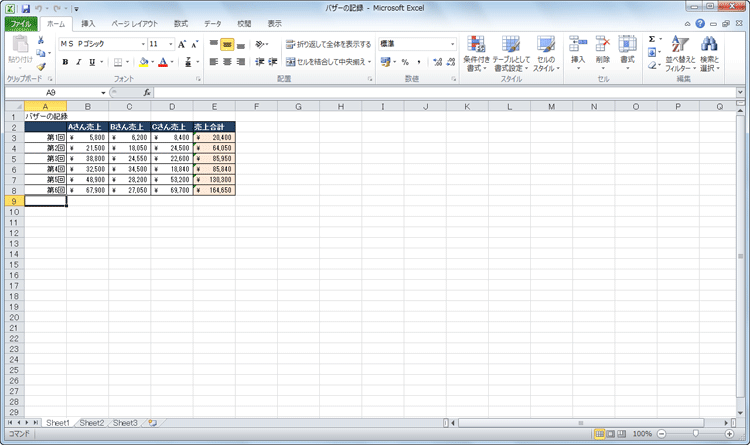
Task: Click the insert function fx icon
Action: pyautogui.click(x=147, y=92)
